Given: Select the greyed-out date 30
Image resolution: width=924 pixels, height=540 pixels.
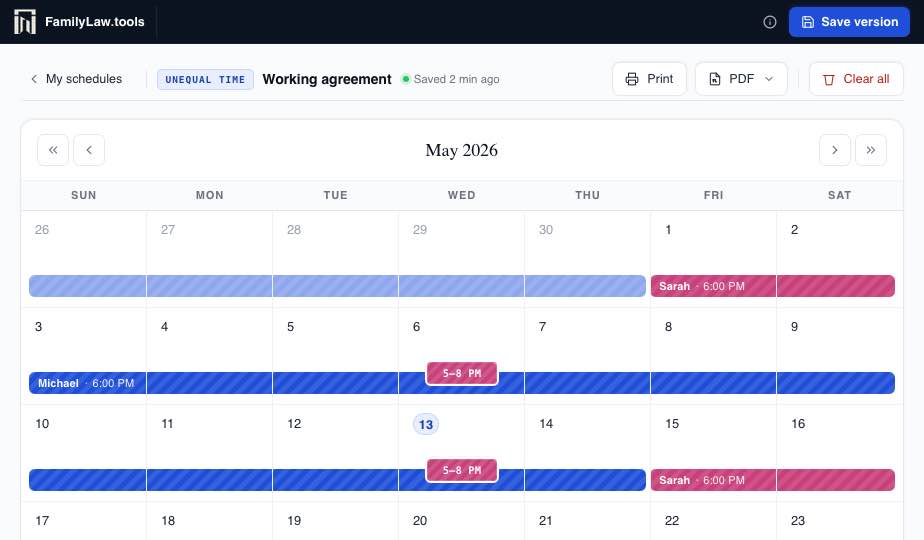Looking at the screenshot, I should 546,230.
